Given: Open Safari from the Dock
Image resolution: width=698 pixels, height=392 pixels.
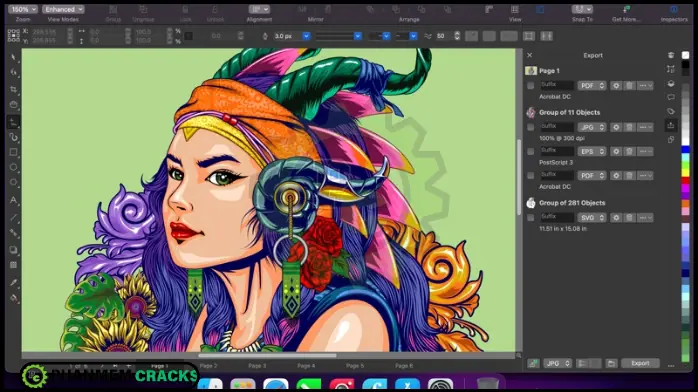Looking at the screenshot, I should (276, 385).
